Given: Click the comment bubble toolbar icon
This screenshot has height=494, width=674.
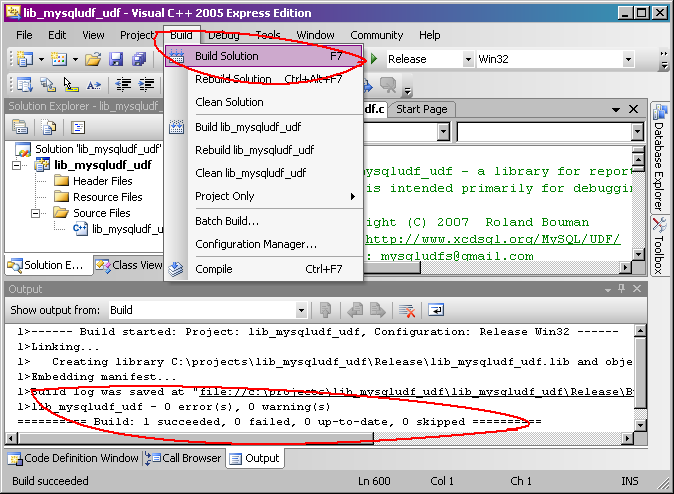Looking at the screenshot, I should [x=388, y=85].
